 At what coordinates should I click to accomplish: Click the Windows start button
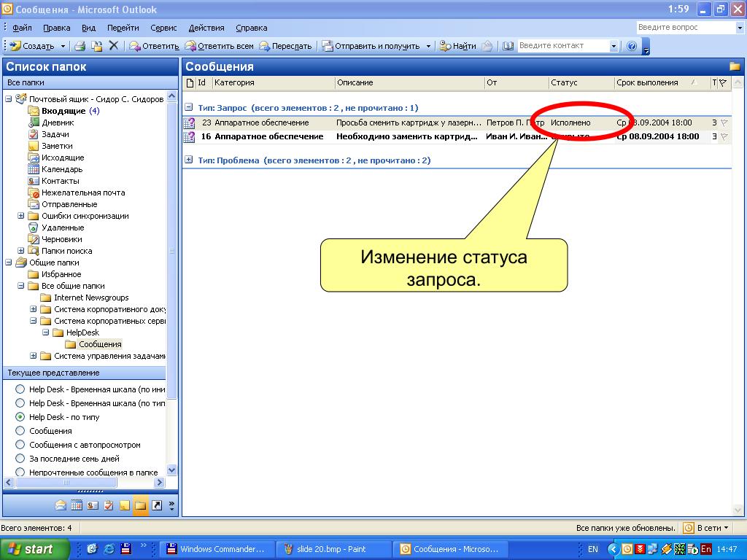34,549
